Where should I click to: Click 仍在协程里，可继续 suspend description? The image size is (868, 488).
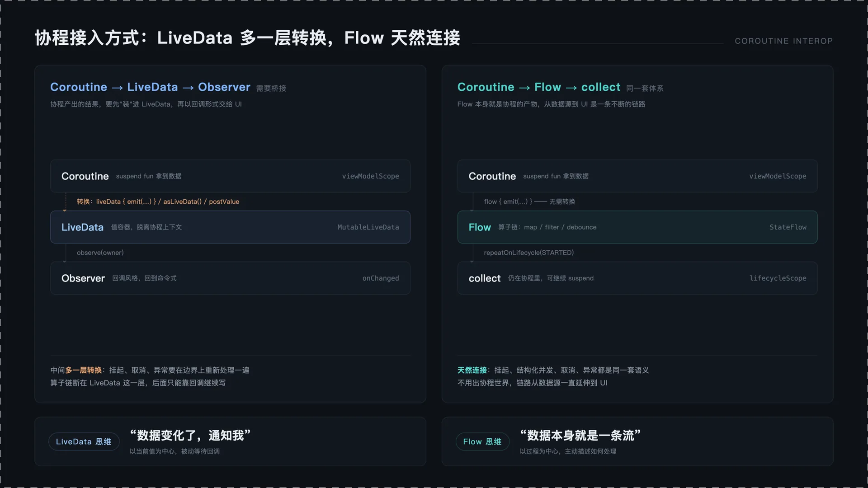point(551,278)
